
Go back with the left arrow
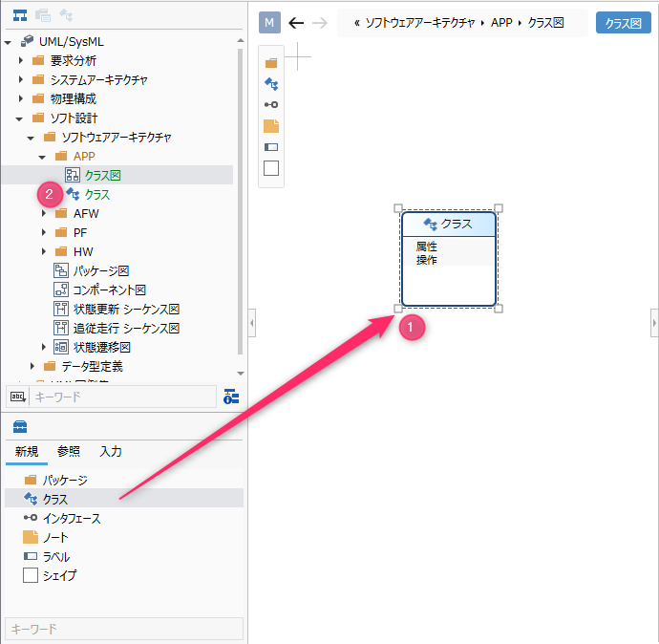pyautogui.click(x=296, y=23)
